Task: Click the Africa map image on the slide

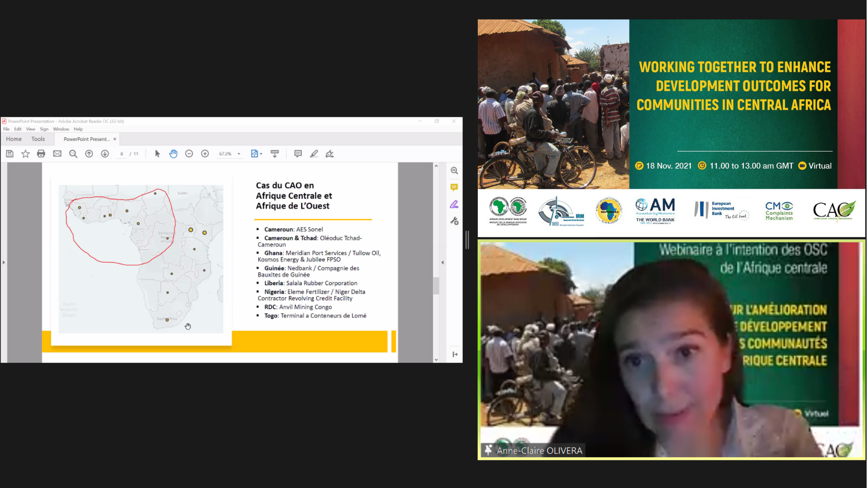Action: 141,259
